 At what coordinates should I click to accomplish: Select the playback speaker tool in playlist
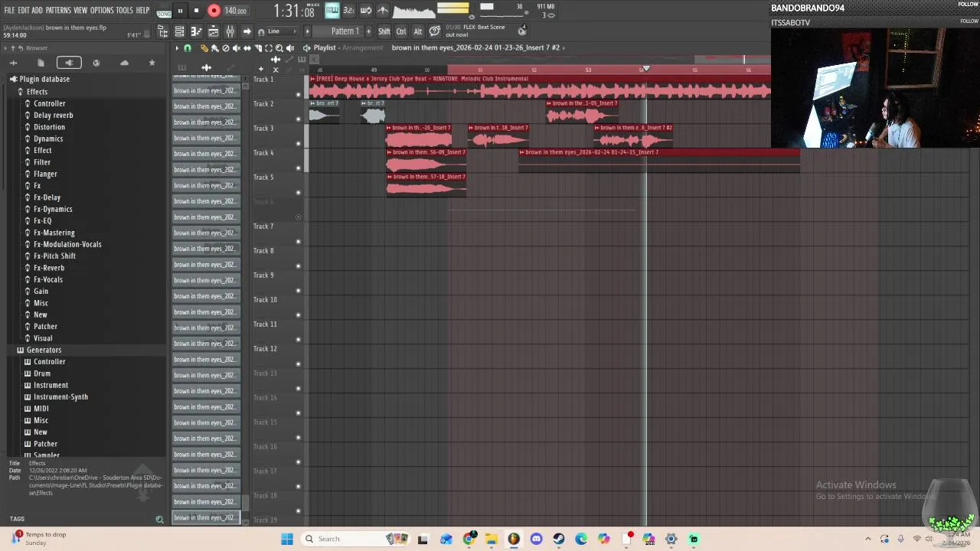pos(290,48)
